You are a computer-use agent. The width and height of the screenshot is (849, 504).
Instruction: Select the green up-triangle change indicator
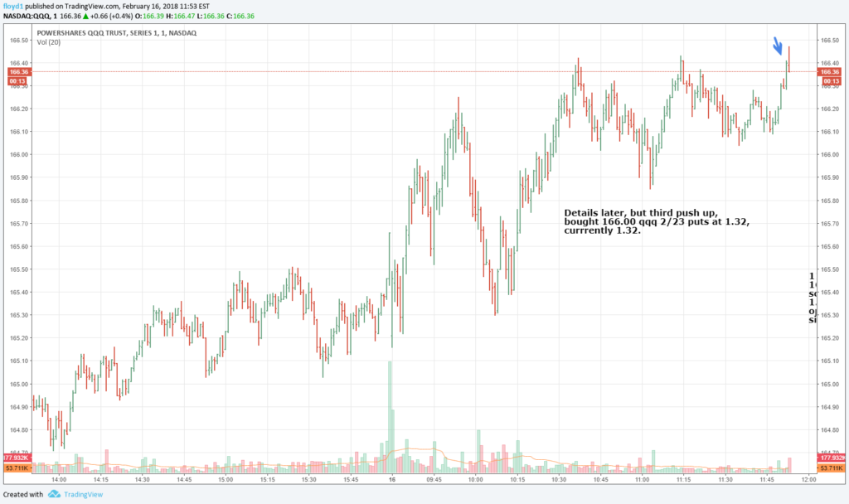86,15
